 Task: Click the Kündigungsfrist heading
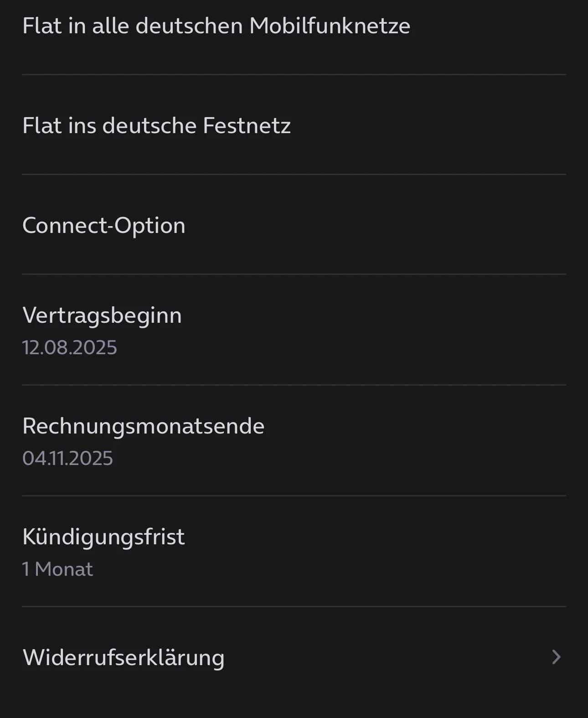pyautogui.click(x=103, y=537)
